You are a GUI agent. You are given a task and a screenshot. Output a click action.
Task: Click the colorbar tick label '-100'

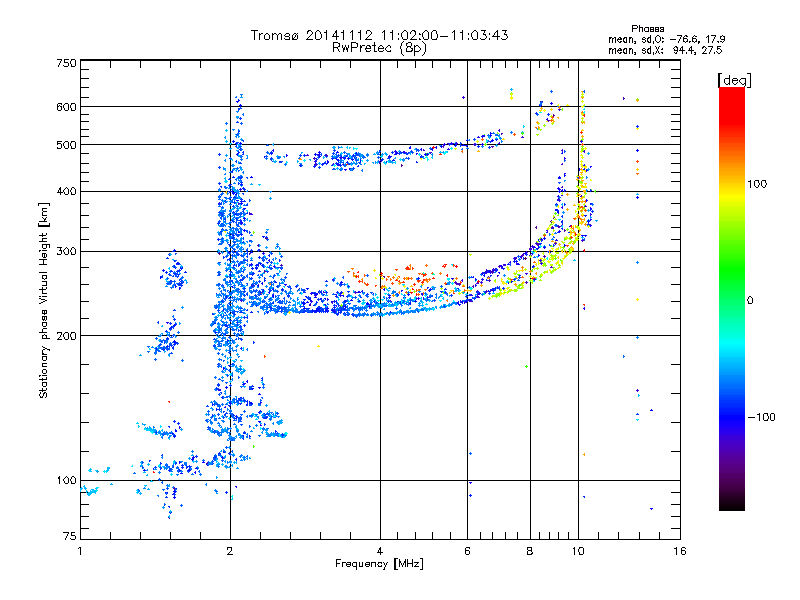click(761, 417)
